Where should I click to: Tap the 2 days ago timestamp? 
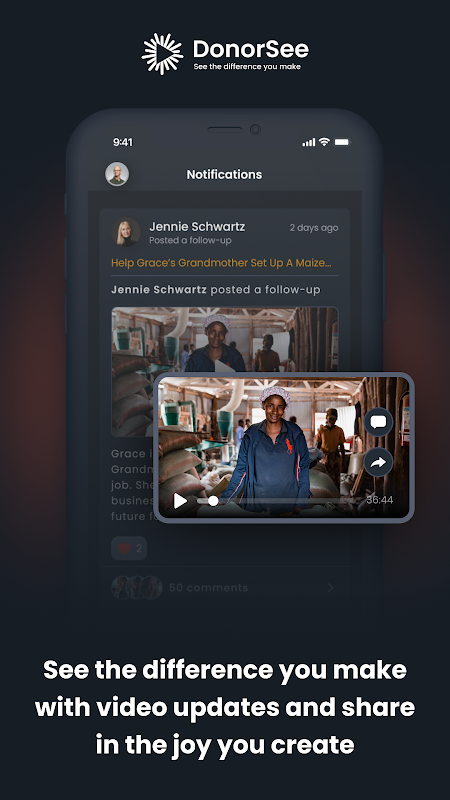click(x=314, y=228)
